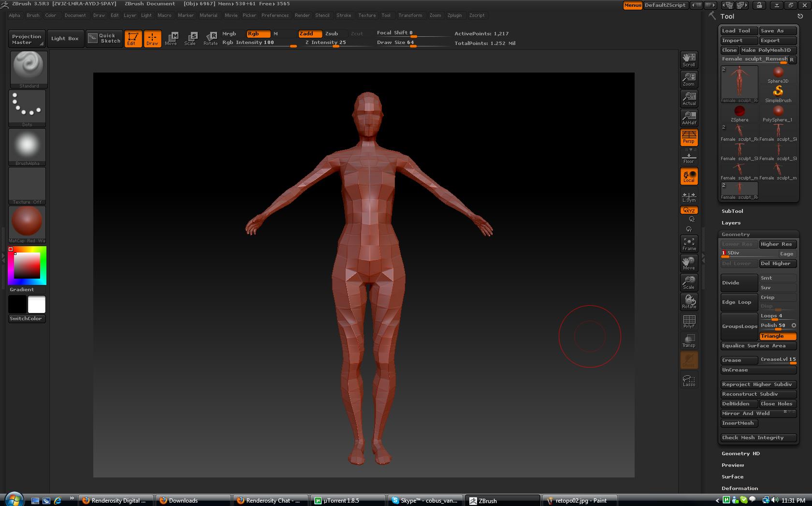
Task: Set canvas to Actual size
Action: 689,99
